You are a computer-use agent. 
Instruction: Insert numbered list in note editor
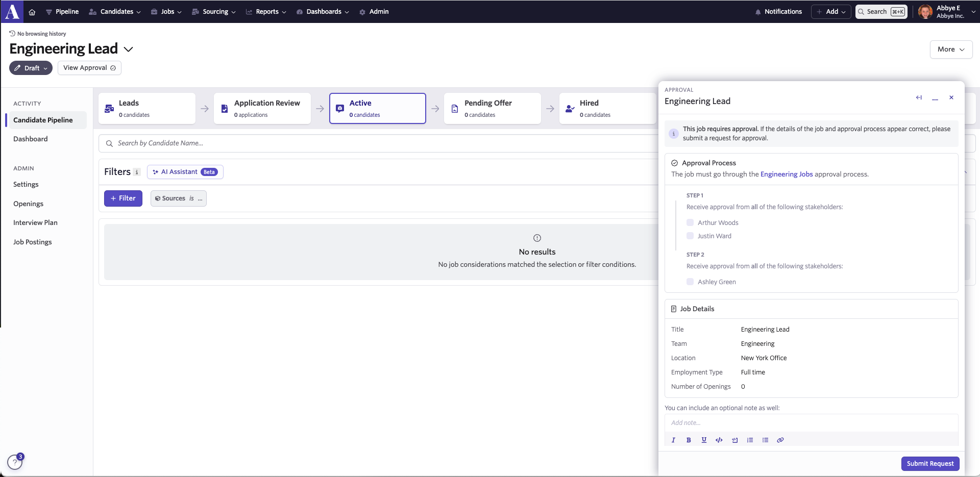750,440
